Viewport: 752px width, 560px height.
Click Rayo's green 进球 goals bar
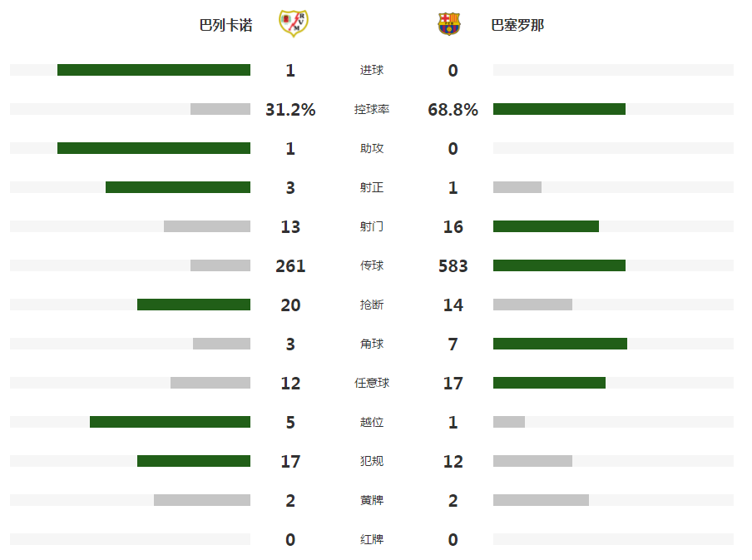(x=154, y=70)
